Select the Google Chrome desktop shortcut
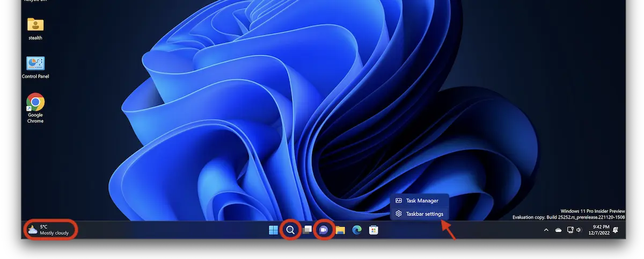This screenshot has height=259, width=644. click(x=35, y=108)
